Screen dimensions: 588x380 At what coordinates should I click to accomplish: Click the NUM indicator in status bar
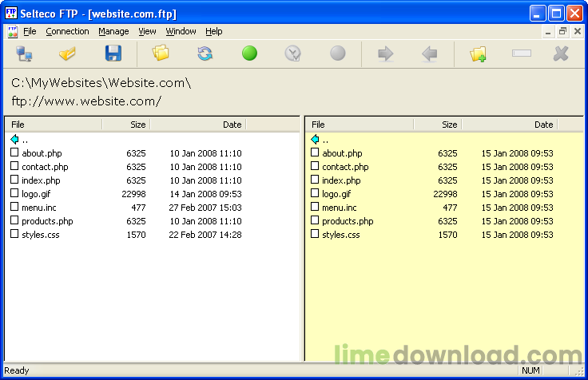pyautogui.click(x=530, y=370)
